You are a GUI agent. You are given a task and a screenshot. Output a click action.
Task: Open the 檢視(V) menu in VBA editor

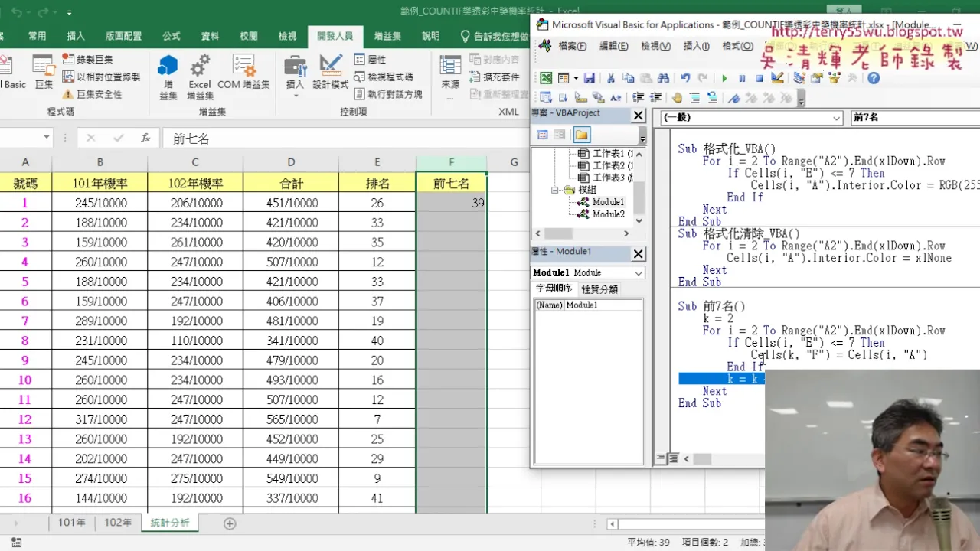coord(655,46)
